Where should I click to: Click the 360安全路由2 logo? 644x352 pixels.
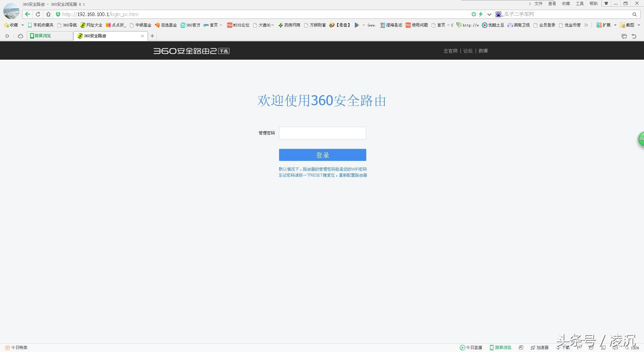(192, 51)
